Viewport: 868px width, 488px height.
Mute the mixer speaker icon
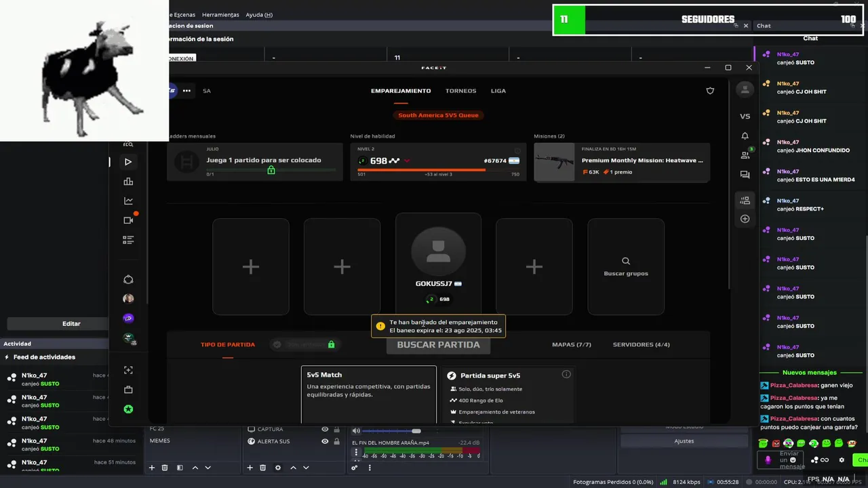click(x=356, y=431)
